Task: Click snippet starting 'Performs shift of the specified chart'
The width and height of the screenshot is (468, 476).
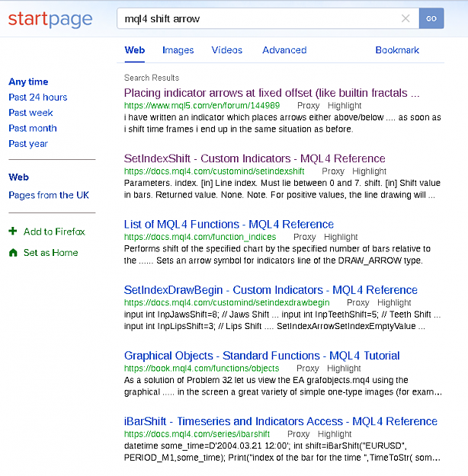Action: [277, 254]
